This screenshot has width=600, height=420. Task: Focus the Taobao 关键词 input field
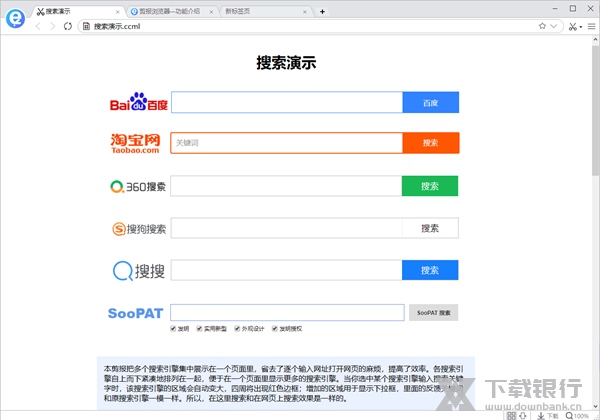(x=287, y=143)
